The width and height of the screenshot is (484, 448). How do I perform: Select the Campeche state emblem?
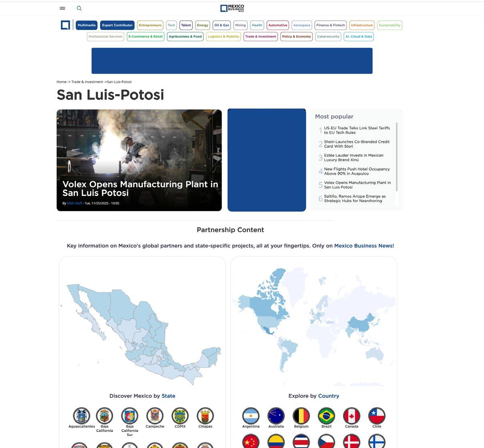coord(155,416)
